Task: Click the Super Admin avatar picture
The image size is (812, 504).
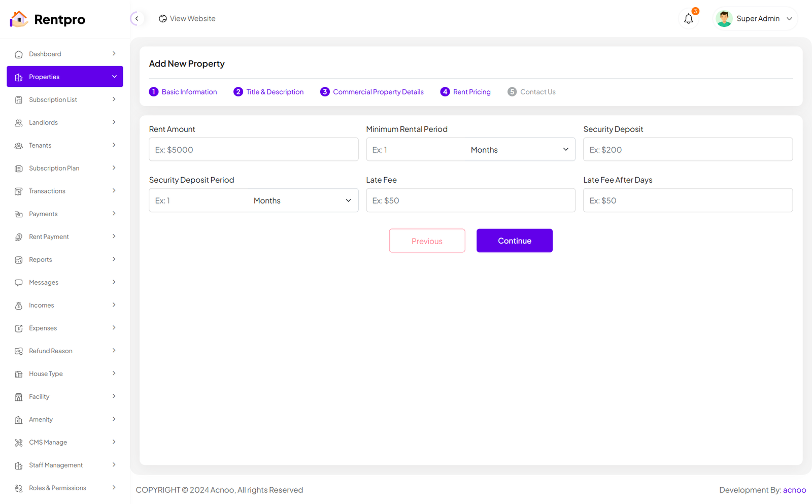Action: 724,19
